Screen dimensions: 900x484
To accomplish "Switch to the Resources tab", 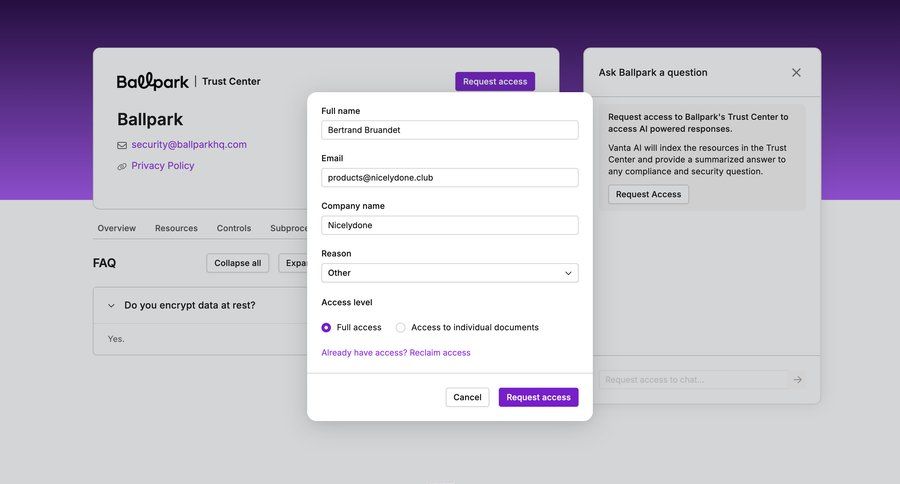I will click(176, 228).
